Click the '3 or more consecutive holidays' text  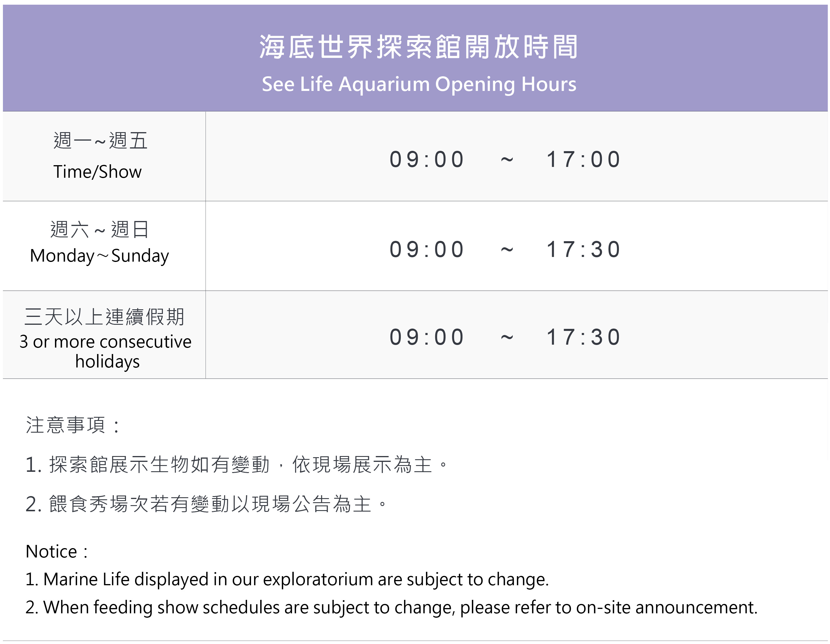(106, 351)
